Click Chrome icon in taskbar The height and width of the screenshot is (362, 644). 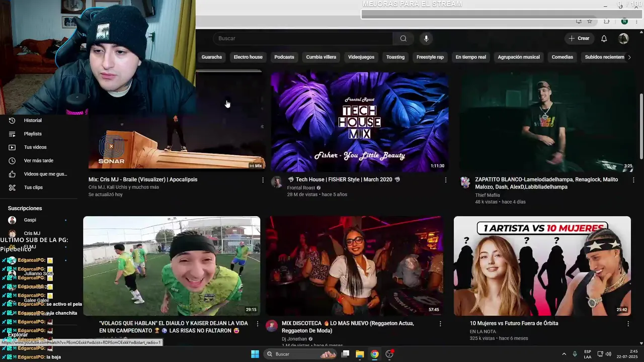(374, 354)
